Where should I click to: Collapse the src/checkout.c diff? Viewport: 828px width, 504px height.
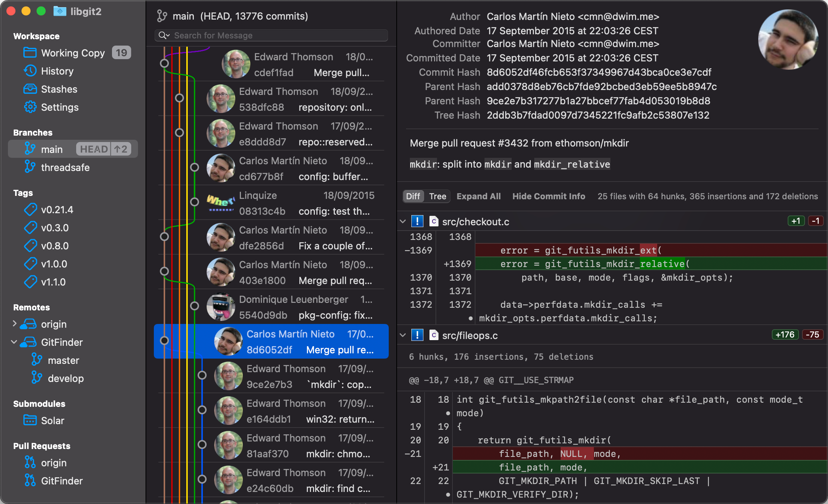[x=403, y=221]
